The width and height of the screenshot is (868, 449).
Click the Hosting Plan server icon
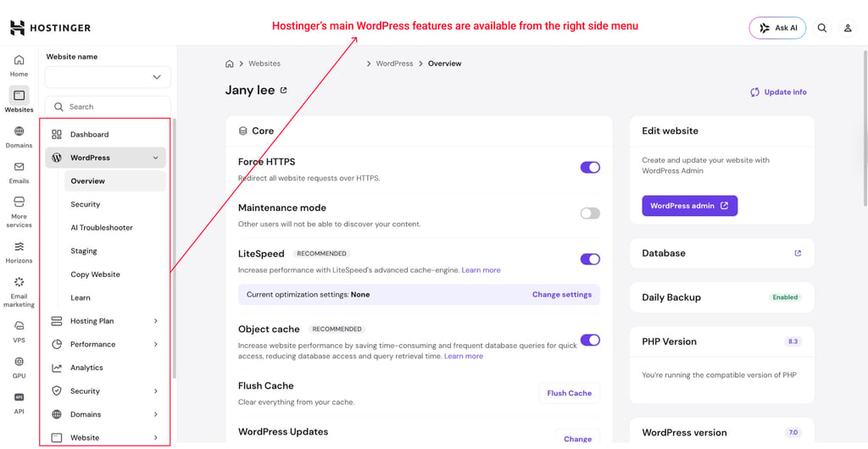(57, 321)
